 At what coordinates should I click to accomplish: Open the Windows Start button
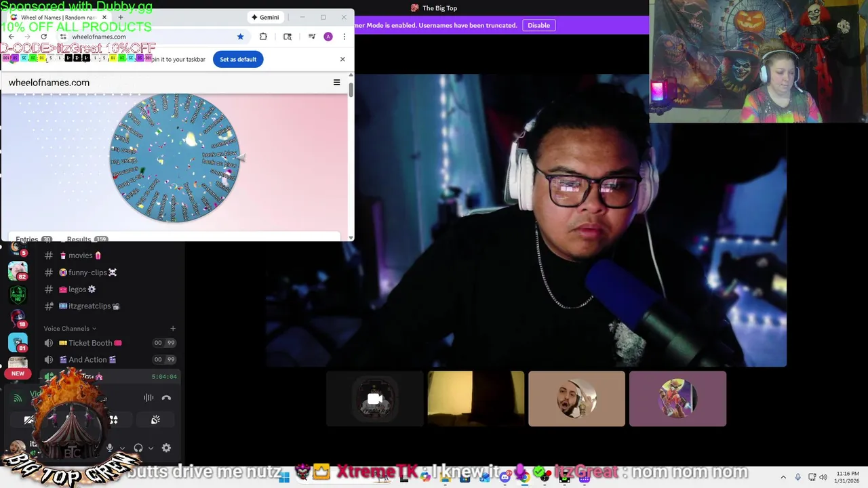[x=284, y=478]
